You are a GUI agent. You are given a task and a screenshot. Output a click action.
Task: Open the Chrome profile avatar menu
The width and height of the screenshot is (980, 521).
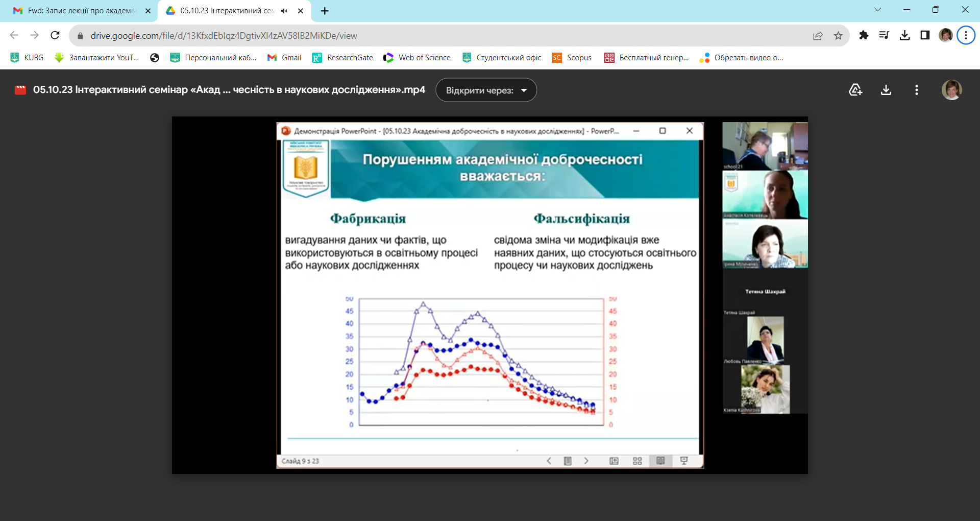(x=947, y=35)
